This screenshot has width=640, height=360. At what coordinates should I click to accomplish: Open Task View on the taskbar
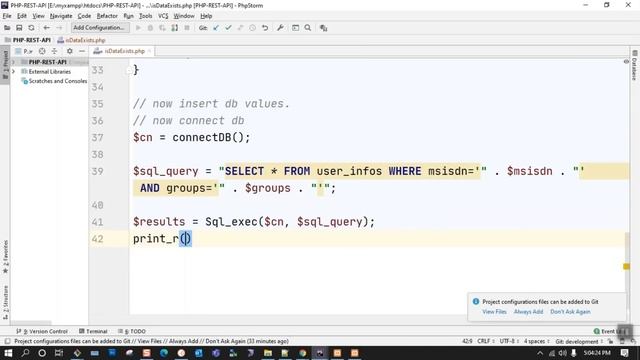59,353
